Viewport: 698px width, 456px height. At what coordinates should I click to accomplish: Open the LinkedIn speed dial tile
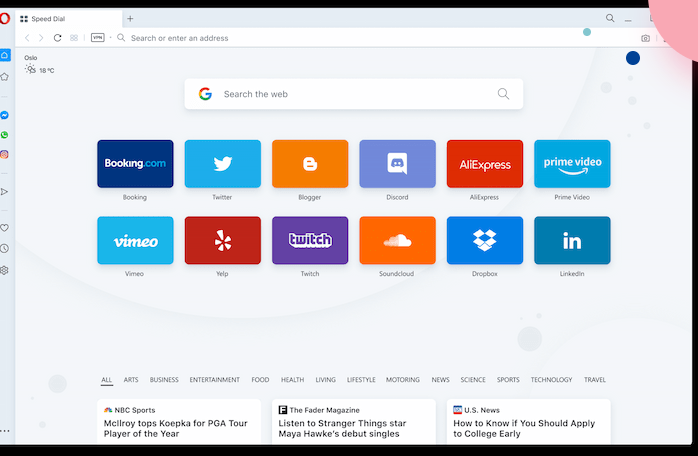[572, 240]
